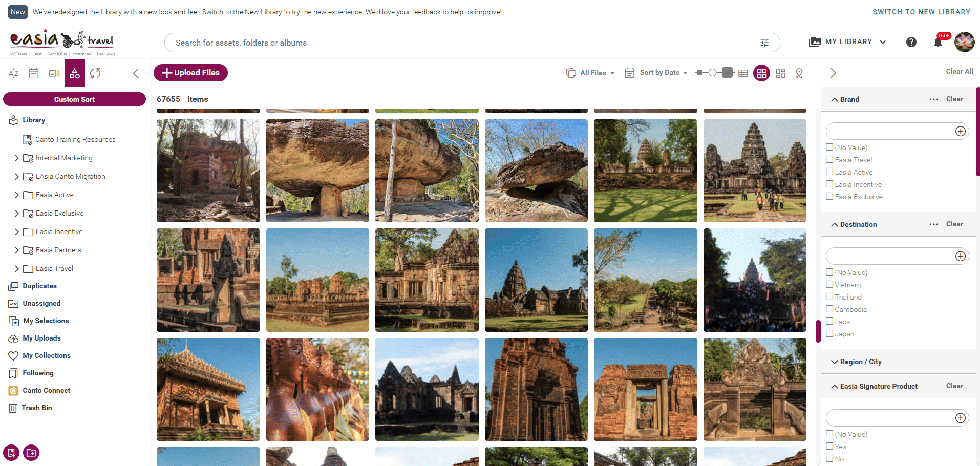Check Yes under Easia Signature Product
Image resolution: width=980 pixels, height=466 pixels.
point(829,446)
